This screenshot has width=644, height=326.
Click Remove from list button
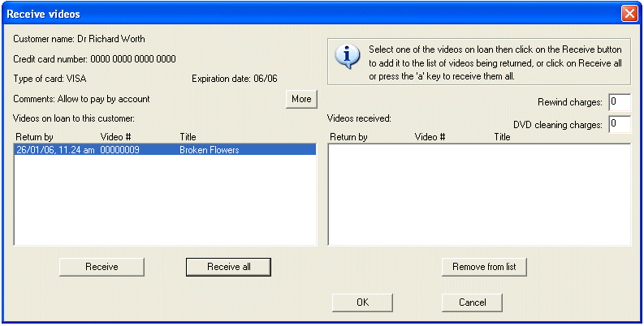[x=485, y=267]
